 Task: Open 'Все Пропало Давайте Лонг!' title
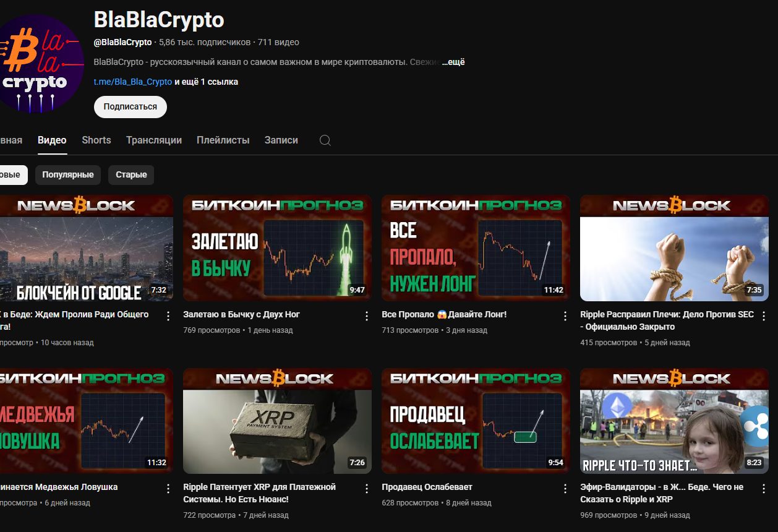444,314
